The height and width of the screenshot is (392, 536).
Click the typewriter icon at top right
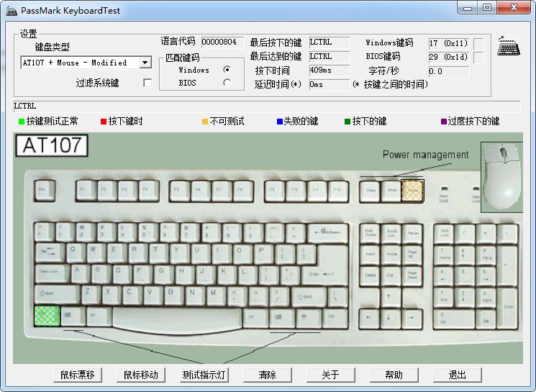click(509, 46)
